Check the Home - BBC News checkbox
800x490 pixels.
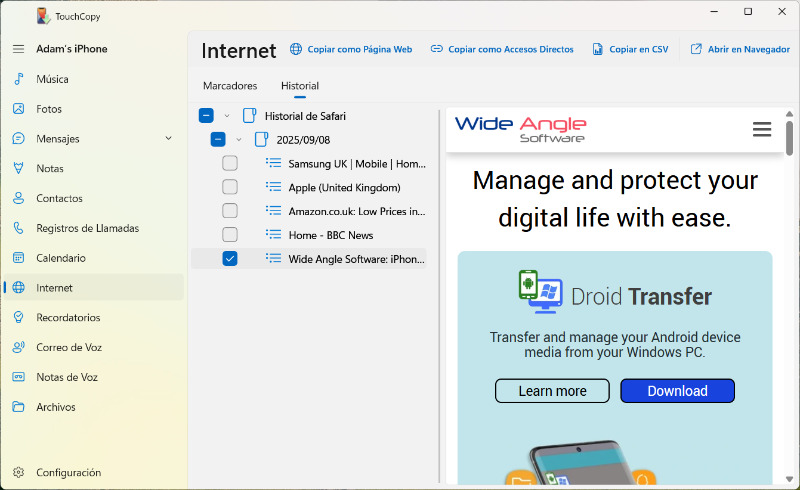(230, 235)
